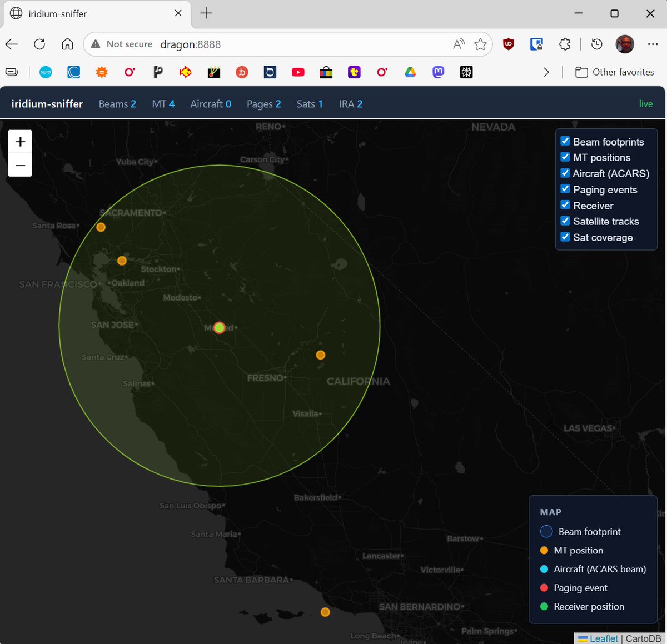Image resolution: width=667 pixels, height=644 pixels.
Task: Select the orange MT marker east of Fresno
Action: 320,355
